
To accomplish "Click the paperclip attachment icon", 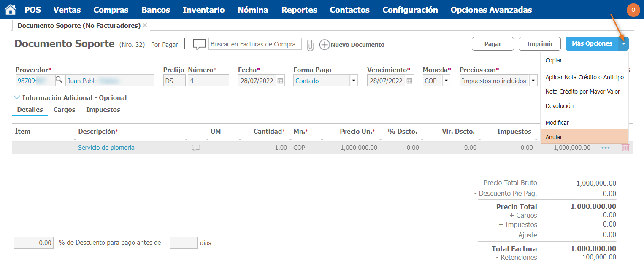I will coord(310,45).
